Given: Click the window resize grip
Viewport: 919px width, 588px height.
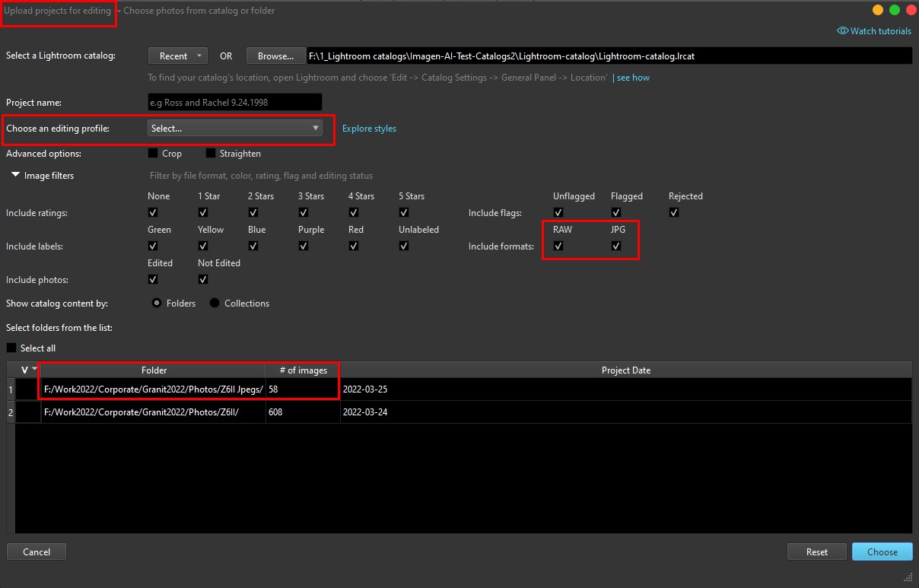Looking at the screenshot, I should 908,577.
